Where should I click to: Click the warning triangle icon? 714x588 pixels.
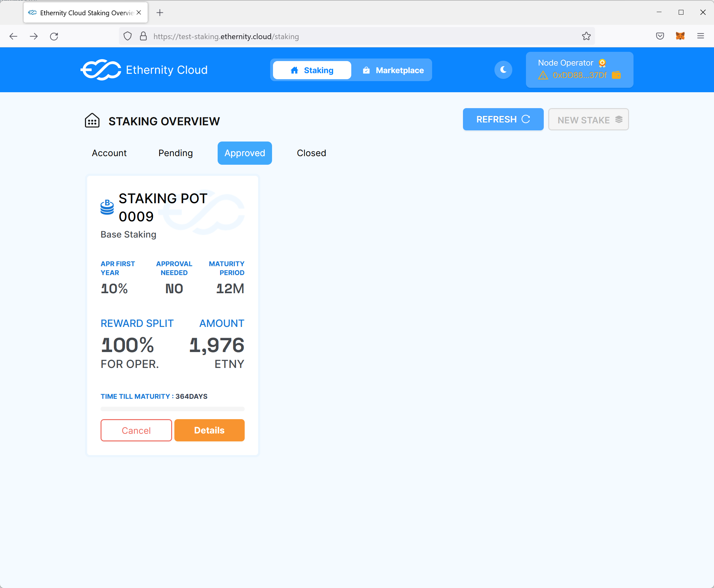(543, 75)
